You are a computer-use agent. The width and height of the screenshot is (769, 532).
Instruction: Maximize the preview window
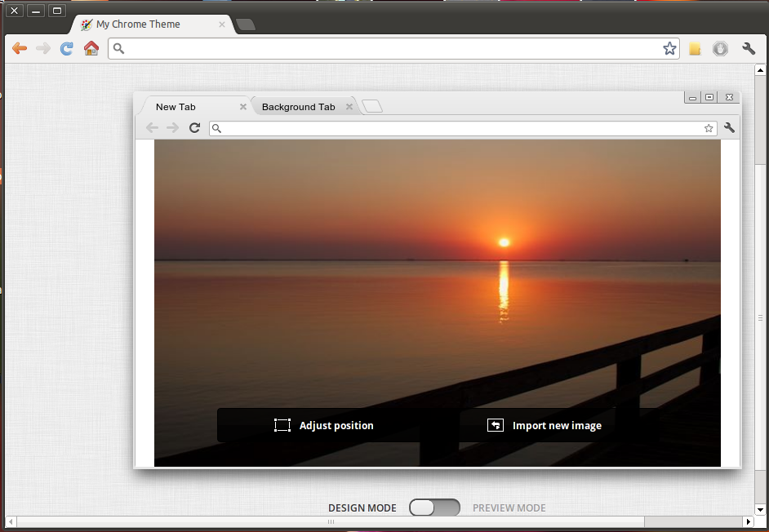pos(709,97)
